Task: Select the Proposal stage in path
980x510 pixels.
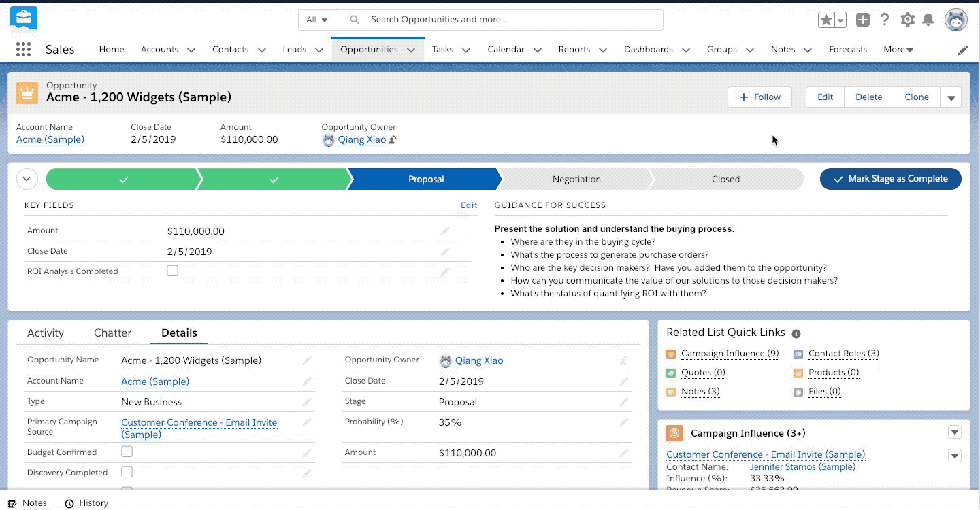Action: coord(426,180)
